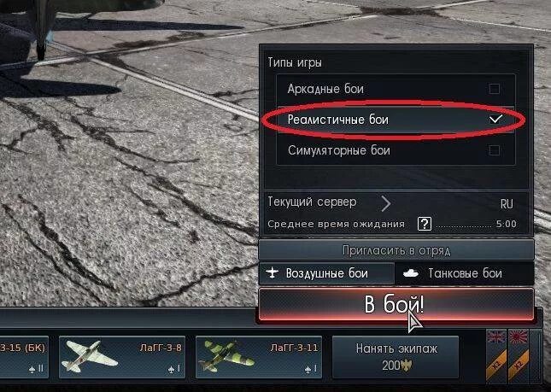
Task: Click the tank icon for Танковые бои
Action: (410, 273)
